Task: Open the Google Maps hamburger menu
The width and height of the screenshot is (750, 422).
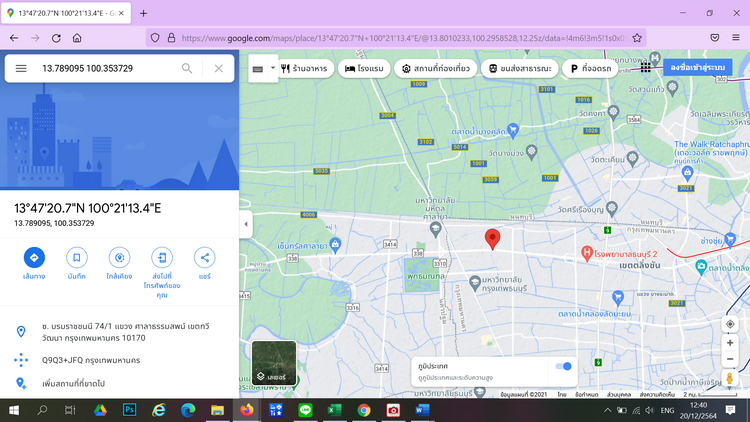Action: 21,68
